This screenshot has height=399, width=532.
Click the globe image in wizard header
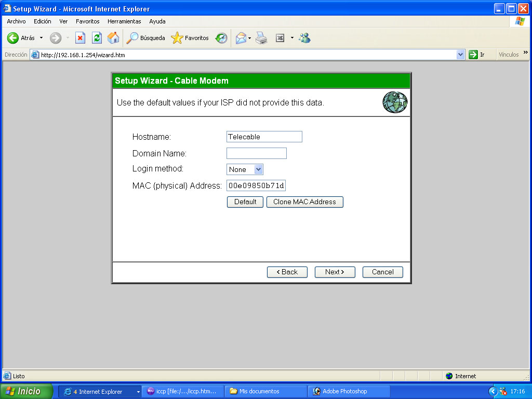(395, 102)
